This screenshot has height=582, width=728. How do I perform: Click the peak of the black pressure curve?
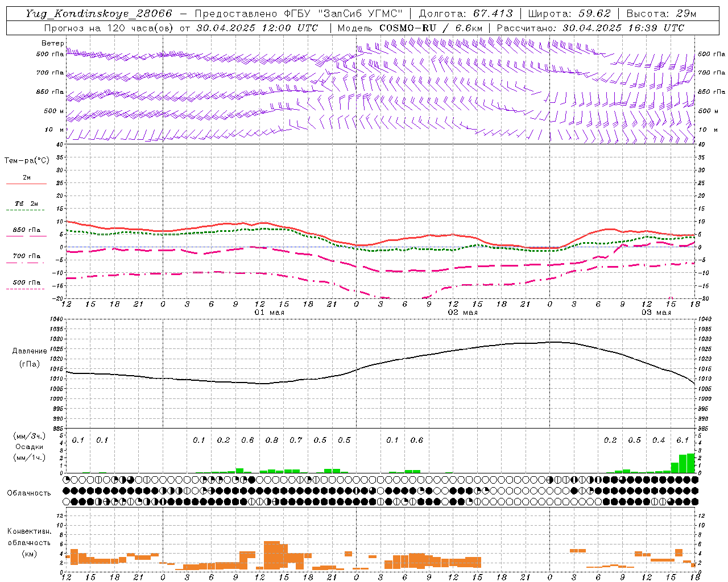[x=555, y=342]
